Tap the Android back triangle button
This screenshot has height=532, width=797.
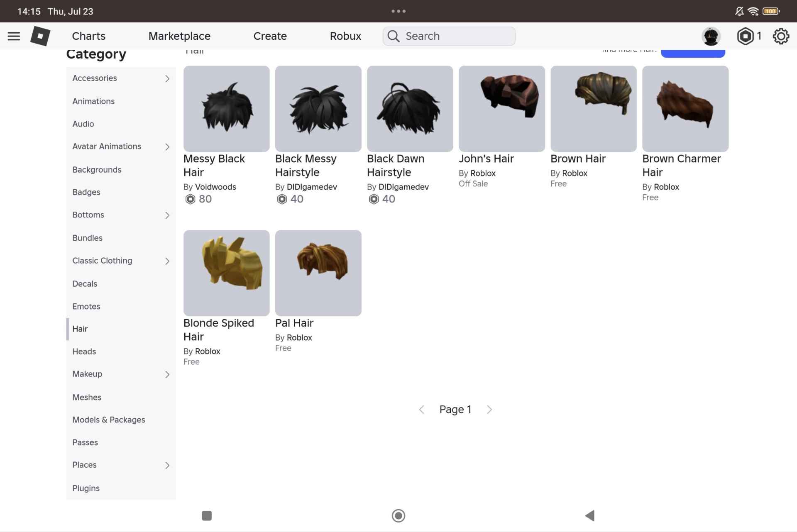tap(590, 515)
